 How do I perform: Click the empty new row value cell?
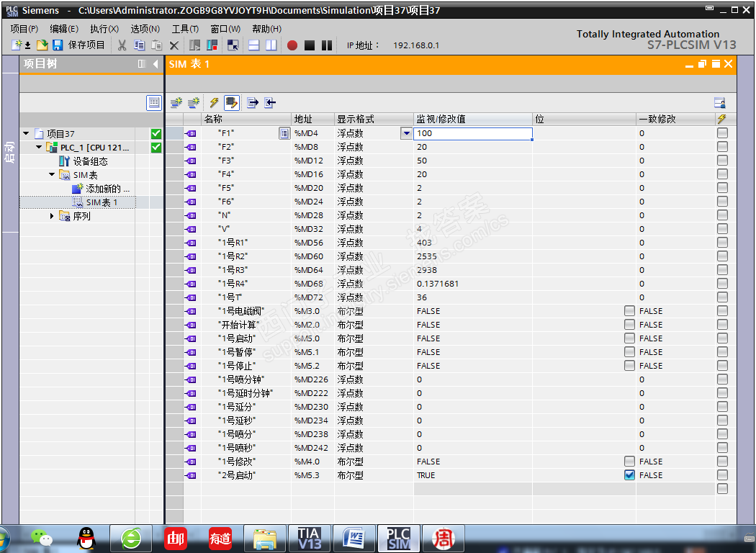[x=472, y=489]
